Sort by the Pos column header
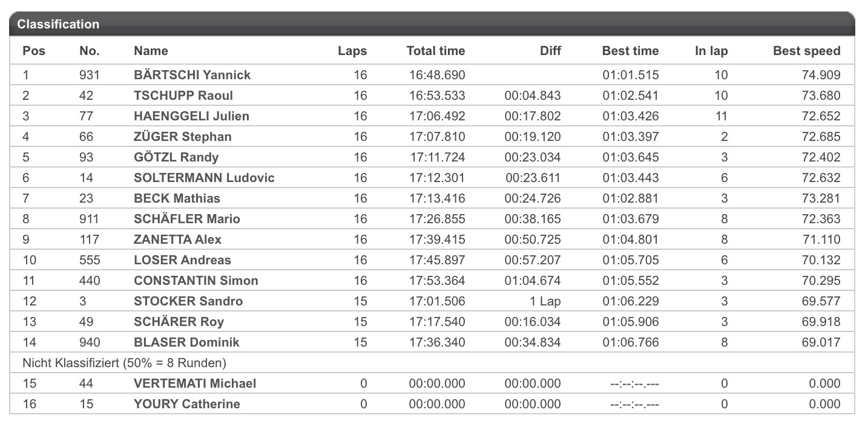Image resolution: width=868 pixels, height=427 pixels. tap(34, 51)
